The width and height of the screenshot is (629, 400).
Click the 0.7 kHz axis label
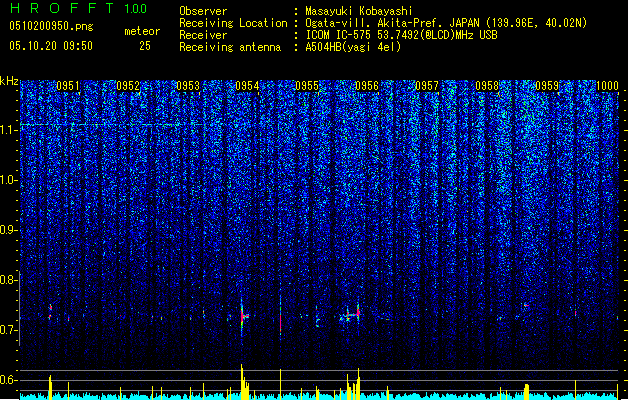[x=8, y=330]
